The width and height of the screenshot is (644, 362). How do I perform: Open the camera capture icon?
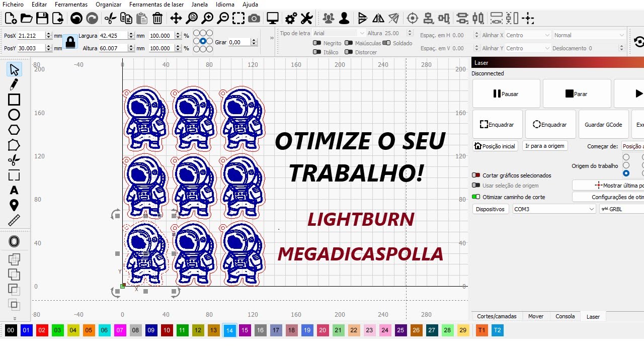[254, 19]
